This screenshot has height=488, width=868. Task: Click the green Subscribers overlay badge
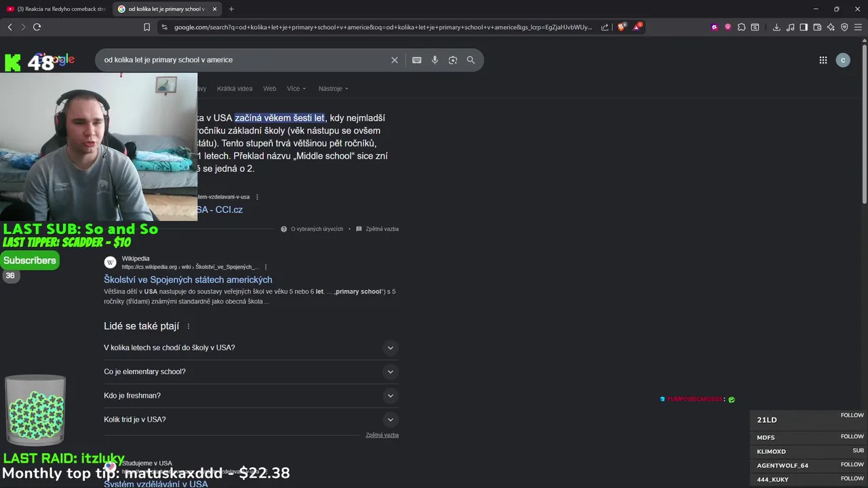pyautogui.click(x=30, y=260)
